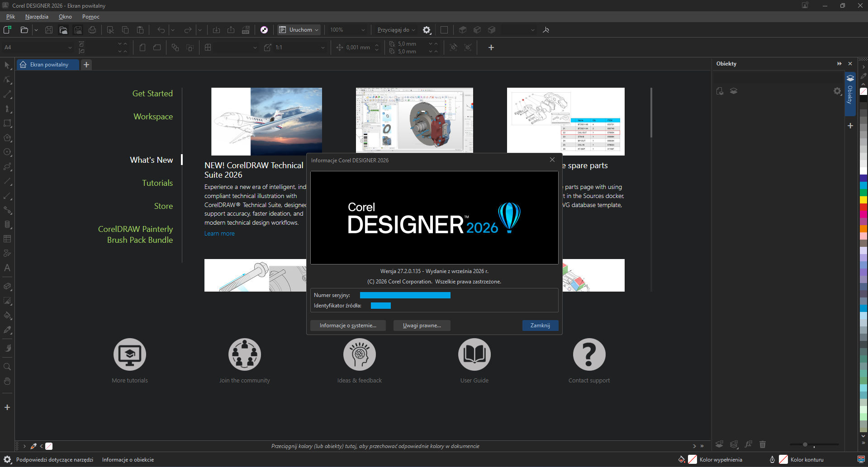
Task: Click the Save icon in toolbar
Action: coord(49,30)
